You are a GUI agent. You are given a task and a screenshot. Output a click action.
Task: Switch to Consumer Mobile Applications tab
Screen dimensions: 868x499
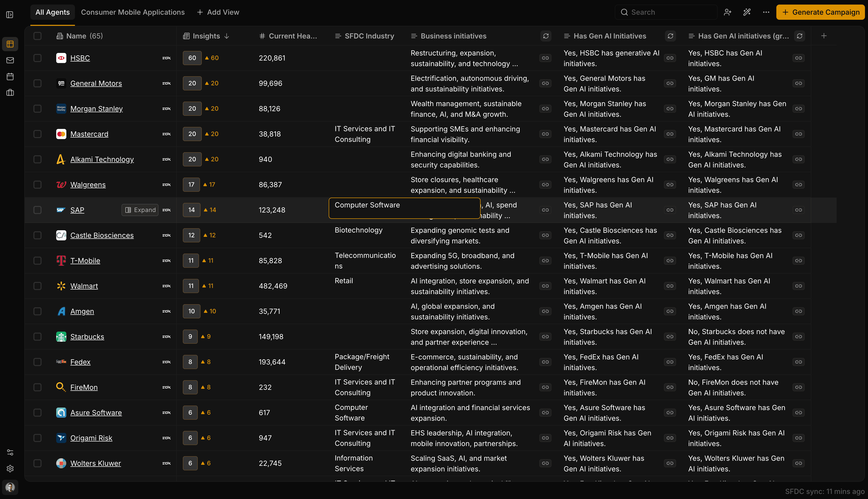click(133, 12)
